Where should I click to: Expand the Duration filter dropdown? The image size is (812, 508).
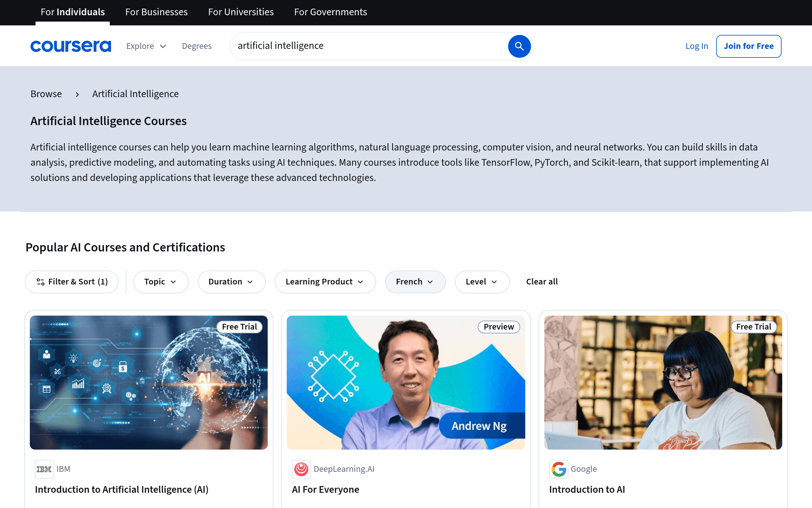tap(232, 282)
